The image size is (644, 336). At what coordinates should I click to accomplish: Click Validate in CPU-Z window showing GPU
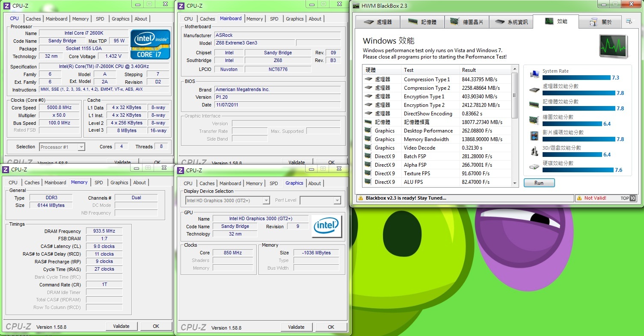coord(296,327)
